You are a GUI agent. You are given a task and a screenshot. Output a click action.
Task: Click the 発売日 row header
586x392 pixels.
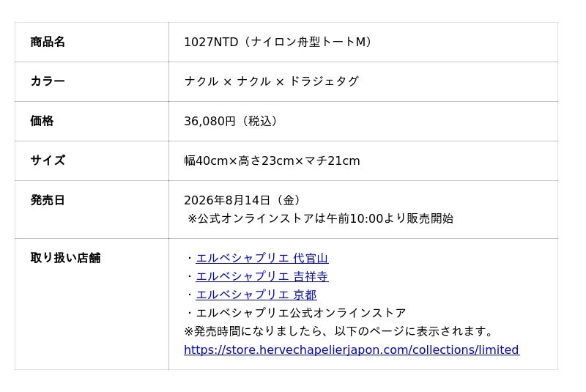tap(48, 200)
